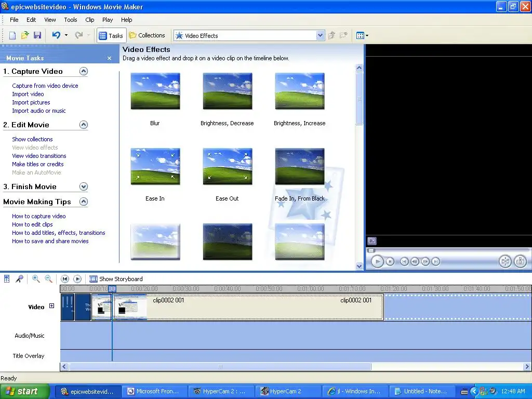
Task: Zoom in the timeline
Action: tap(36, 279)
